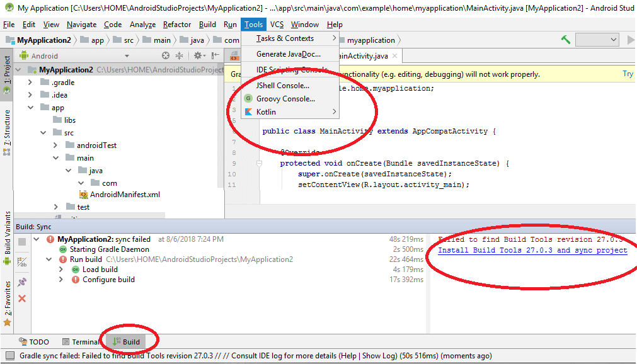Click the Make Project hammer icon
The width and height of the screenshot is (637, 364).
566,40
